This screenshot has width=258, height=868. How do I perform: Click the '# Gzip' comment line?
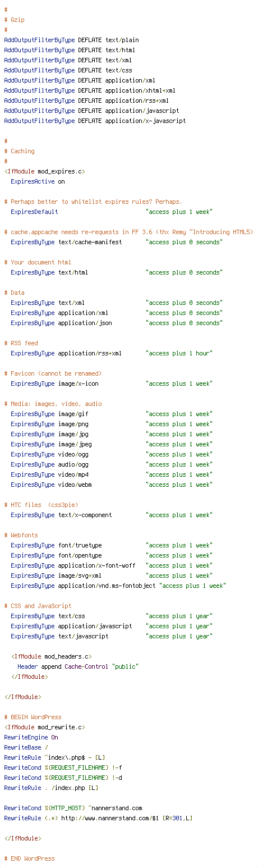point(14,20)
